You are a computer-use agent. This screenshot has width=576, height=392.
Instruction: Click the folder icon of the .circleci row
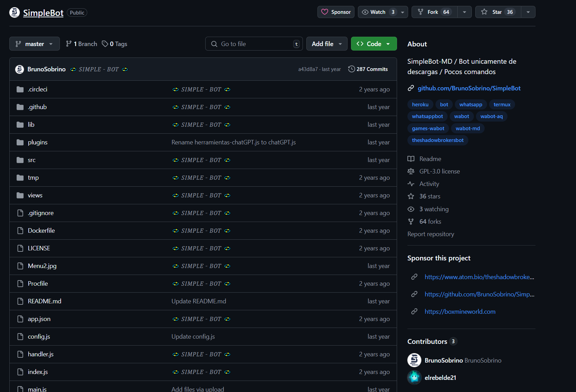point(20,89)
